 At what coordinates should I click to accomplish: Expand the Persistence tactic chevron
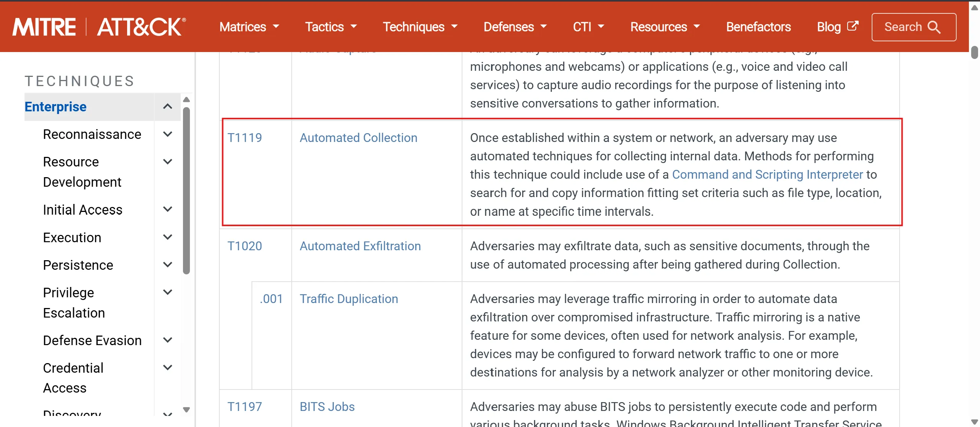click(x=167, y=265)
